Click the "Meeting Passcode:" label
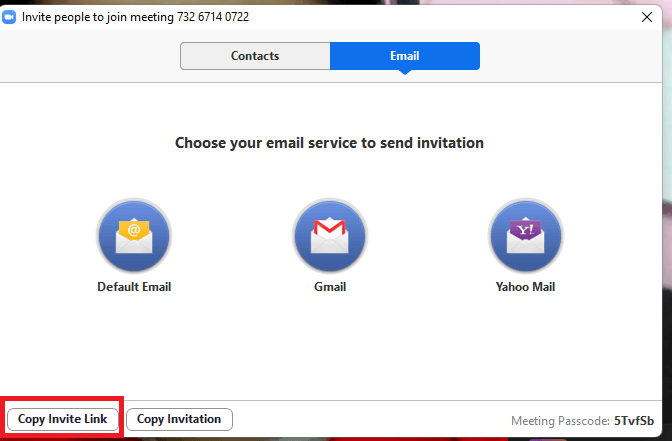672x441 pixels. (x=559, y=421)
